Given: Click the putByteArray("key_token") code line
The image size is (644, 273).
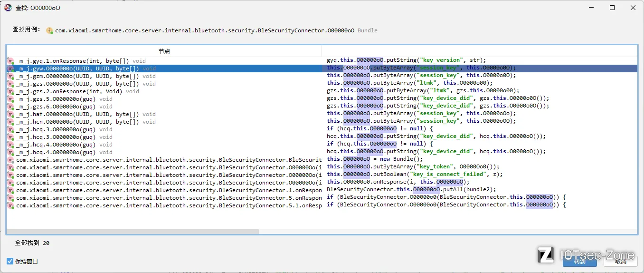Looking at the screenshot, I should [x=413, y=166].
